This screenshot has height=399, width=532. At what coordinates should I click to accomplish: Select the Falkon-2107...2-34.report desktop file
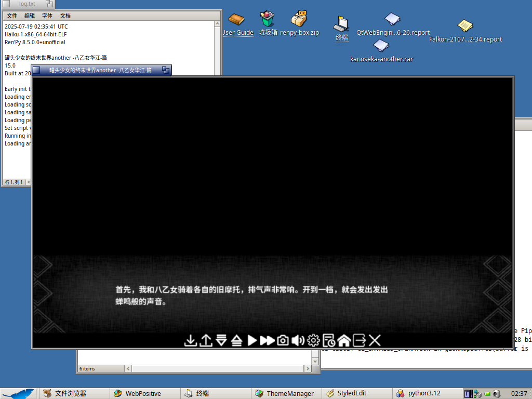point(465,31)
